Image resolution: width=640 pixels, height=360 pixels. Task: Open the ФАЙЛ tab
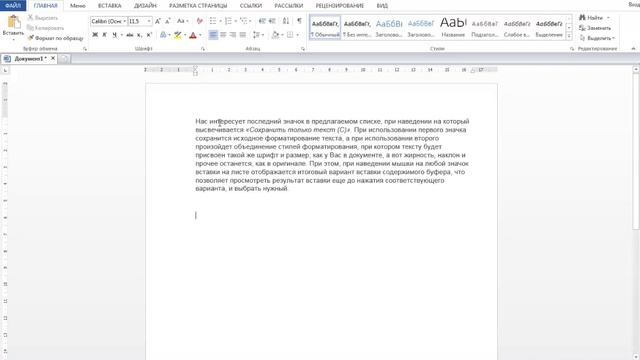[13, 6]
